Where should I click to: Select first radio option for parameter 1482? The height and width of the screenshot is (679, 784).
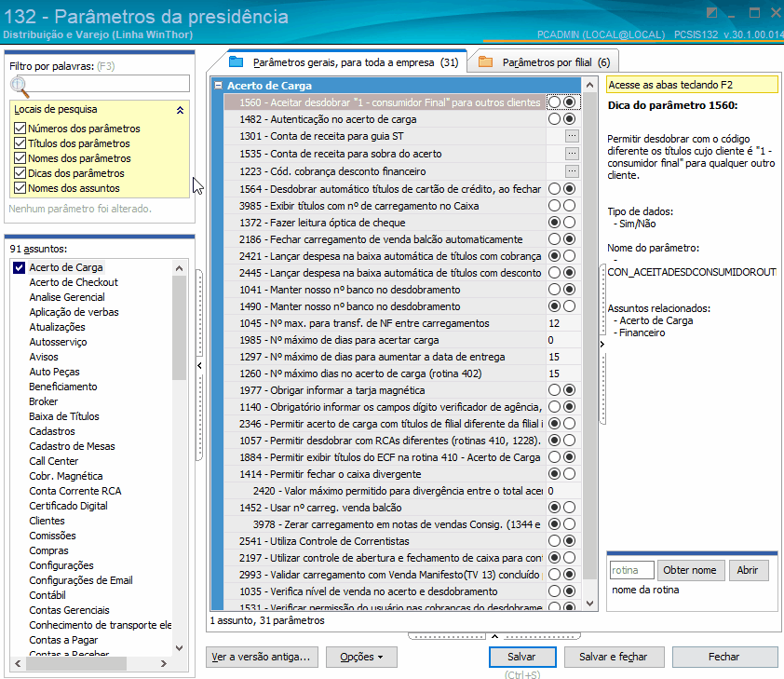coord(555,119)
